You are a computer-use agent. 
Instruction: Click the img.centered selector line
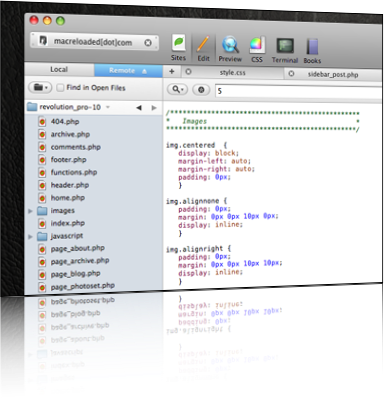[197, 145]
